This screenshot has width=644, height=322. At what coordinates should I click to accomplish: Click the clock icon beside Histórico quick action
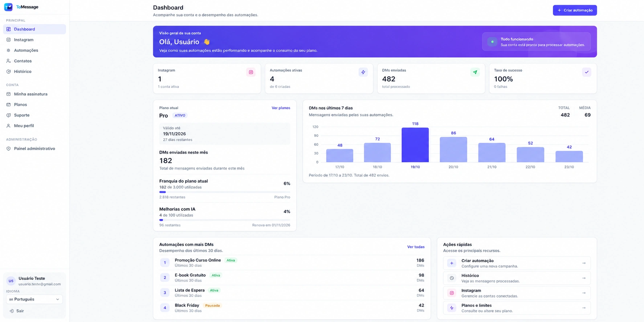(452, 278)
